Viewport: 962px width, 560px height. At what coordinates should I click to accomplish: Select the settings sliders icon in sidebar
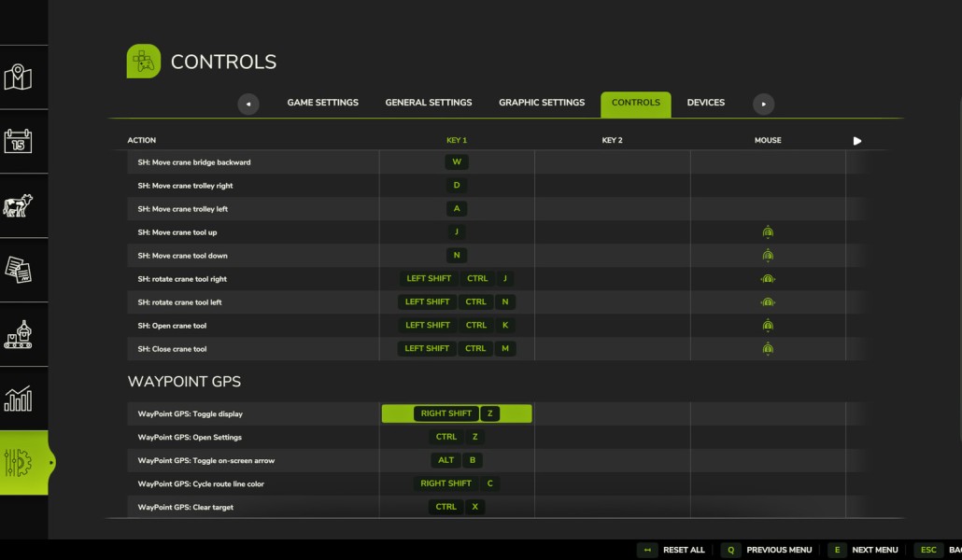coord(18,463)
